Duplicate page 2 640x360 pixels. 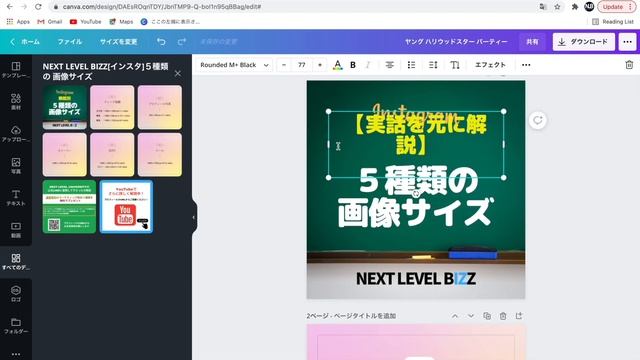pyautogui.click(x=487, y=316)
